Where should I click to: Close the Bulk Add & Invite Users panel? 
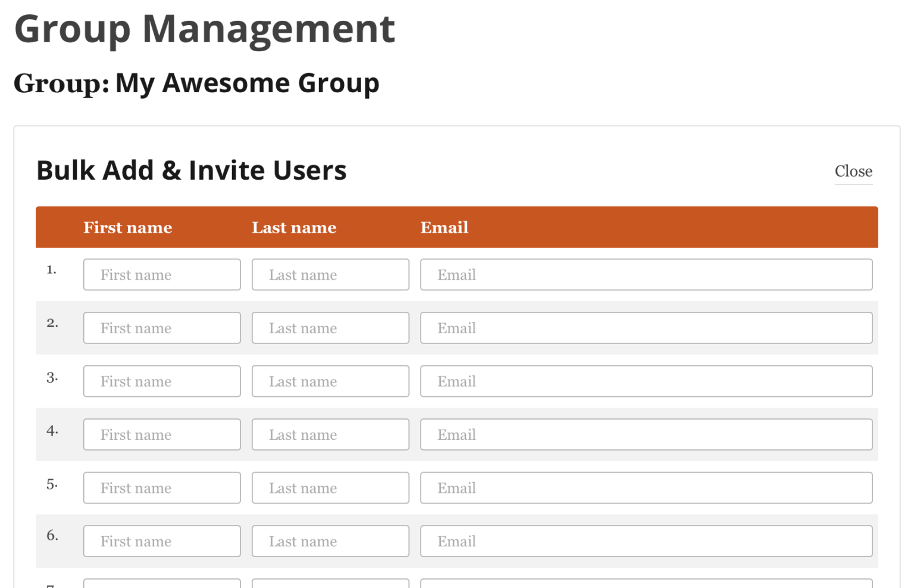click(x=853, y=171)
